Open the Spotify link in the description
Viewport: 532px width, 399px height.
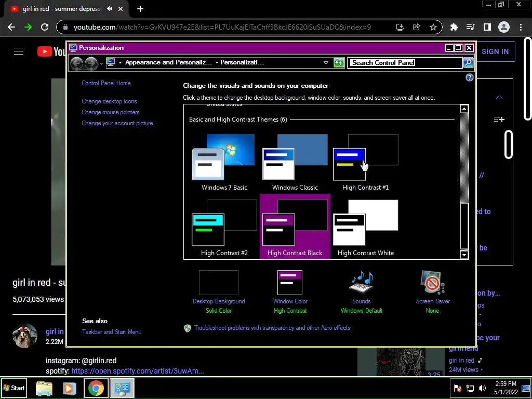point(137,371)
